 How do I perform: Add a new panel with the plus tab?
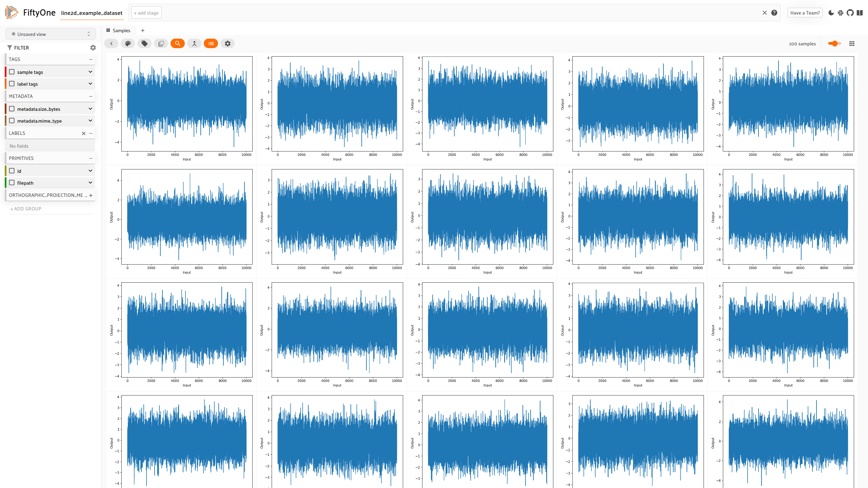(x=143, y=30)
